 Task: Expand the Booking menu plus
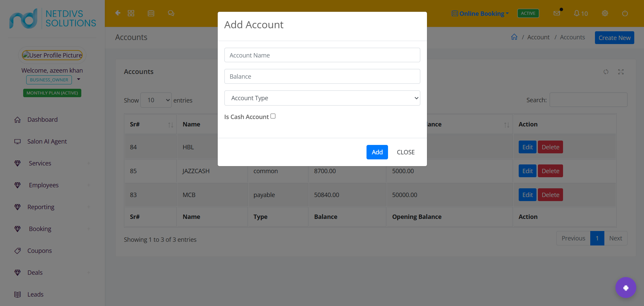click(89, 229)
